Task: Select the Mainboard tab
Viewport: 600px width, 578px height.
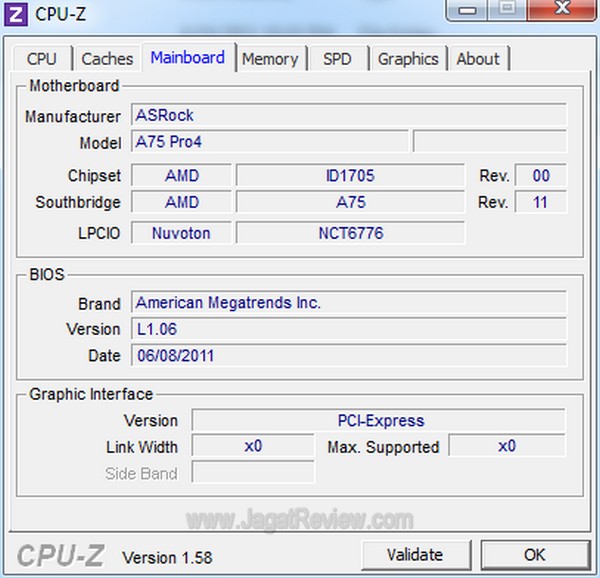Action: [x=188, y=57]
